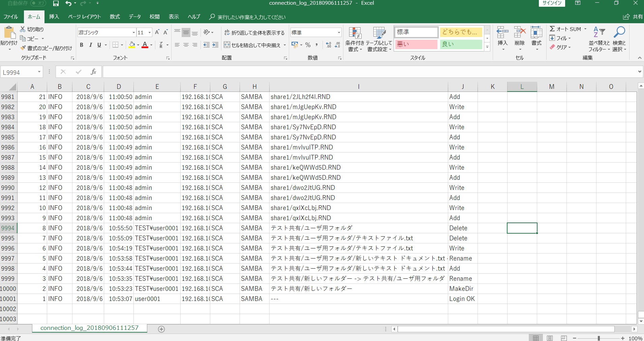The image size is (644, 341).
Task: Toggle wrap text (折り返して全体を表示する)
Action: click(x=254, y=33)
